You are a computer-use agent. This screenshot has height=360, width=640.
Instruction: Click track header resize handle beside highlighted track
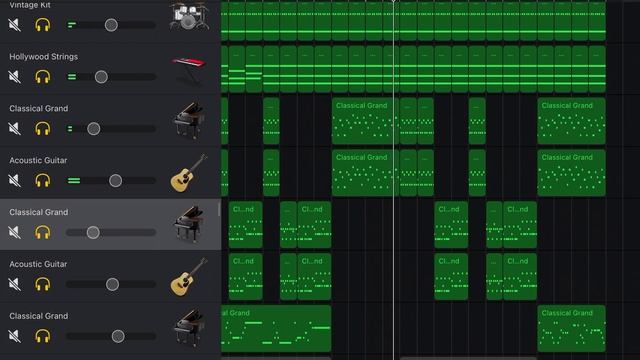click(219, 209)
